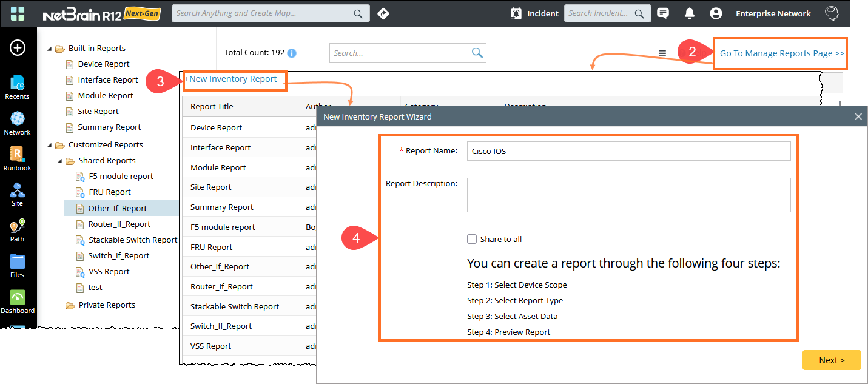Viewport: 868px width, 384px height.
Task: Enable the Share to all checkbox
Action: 472,239
